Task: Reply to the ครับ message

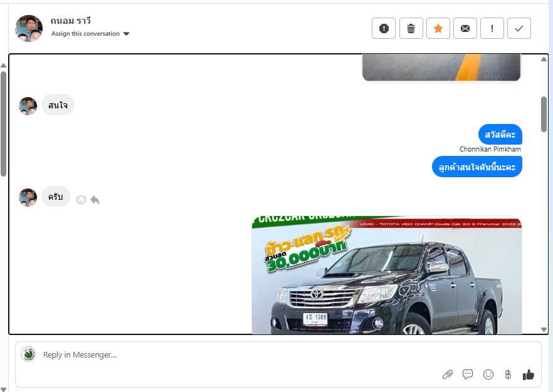Action: 95,200
